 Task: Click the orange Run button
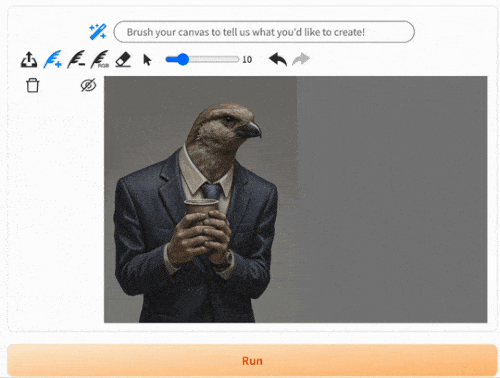click(252, 360)
